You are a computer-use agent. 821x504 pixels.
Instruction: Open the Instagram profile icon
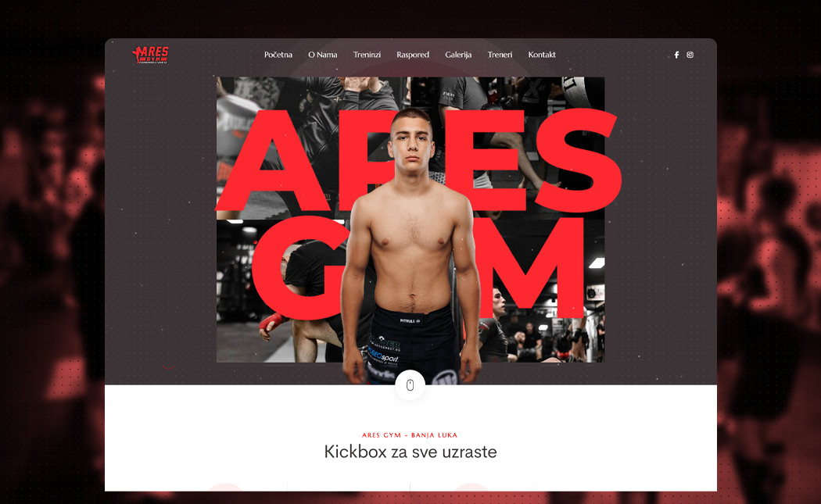(690, 55)
